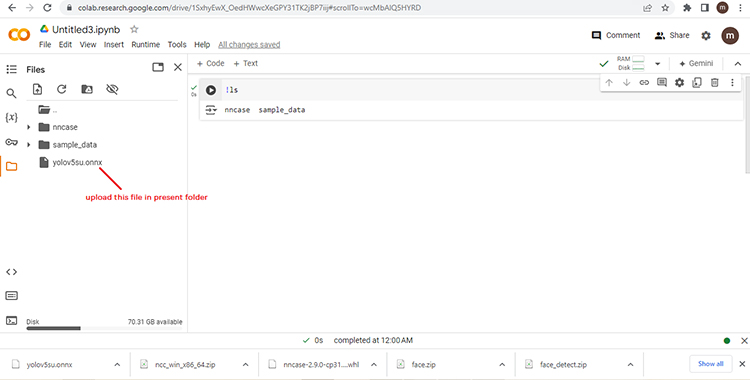This screenshot has height=380, width=750.
Task: Click the mount Google Drive icon
Action: (x=87, y=89)
